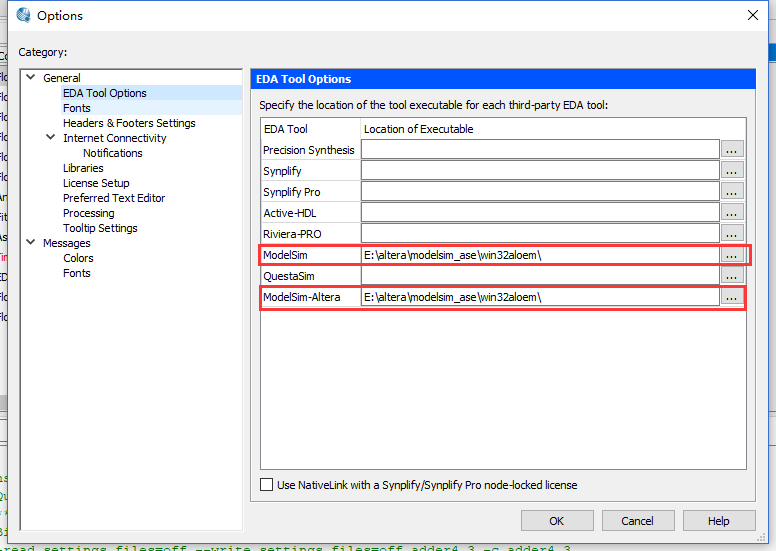Image resolution: width=776 pixels, height=551 pixels.
Task: Click the Synplify Pro tool label
Action: click(291, 192)
